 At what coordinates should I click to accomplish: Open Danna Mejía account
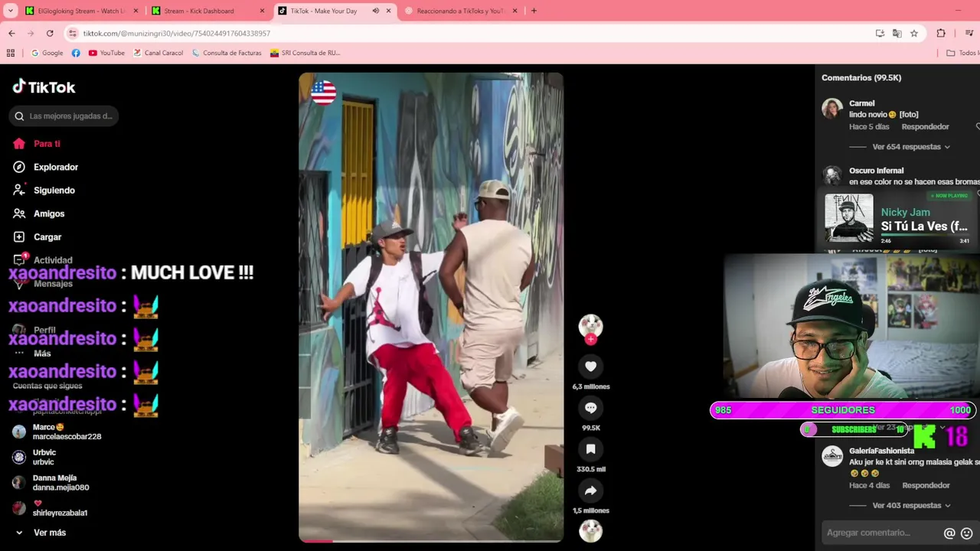point(51,482)
